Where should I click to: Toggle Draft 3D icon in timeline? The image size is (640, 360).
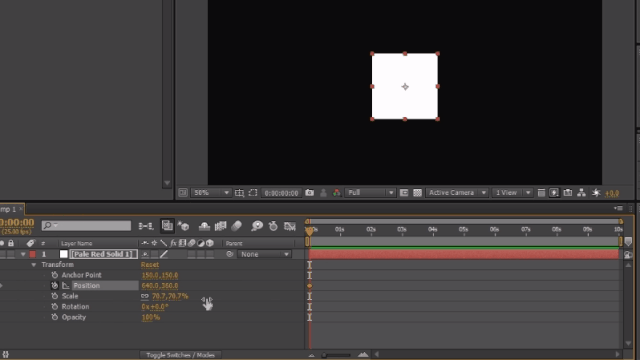tap(183, 226)
